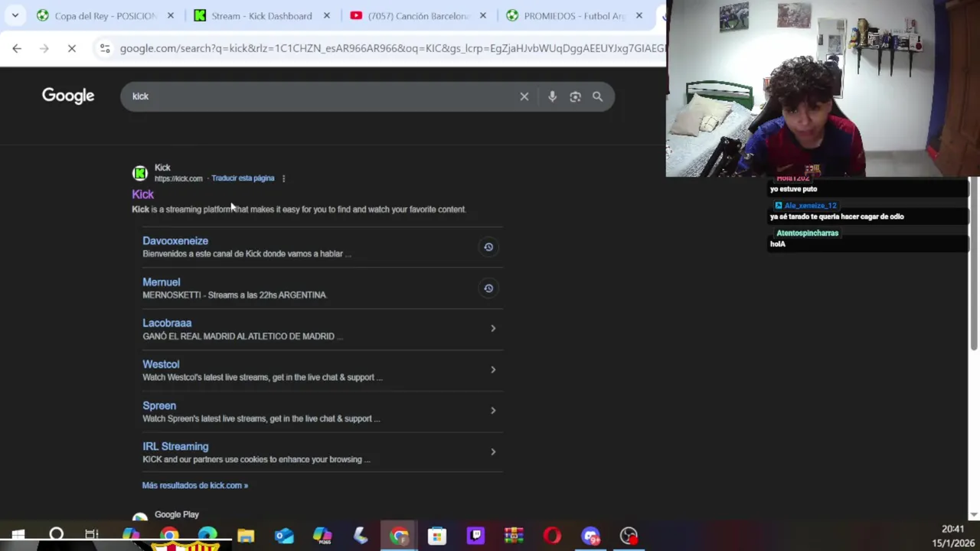Open Opera browser from taskbar
The height and width of the screenshot is (551, 980).
coord(552,536)
